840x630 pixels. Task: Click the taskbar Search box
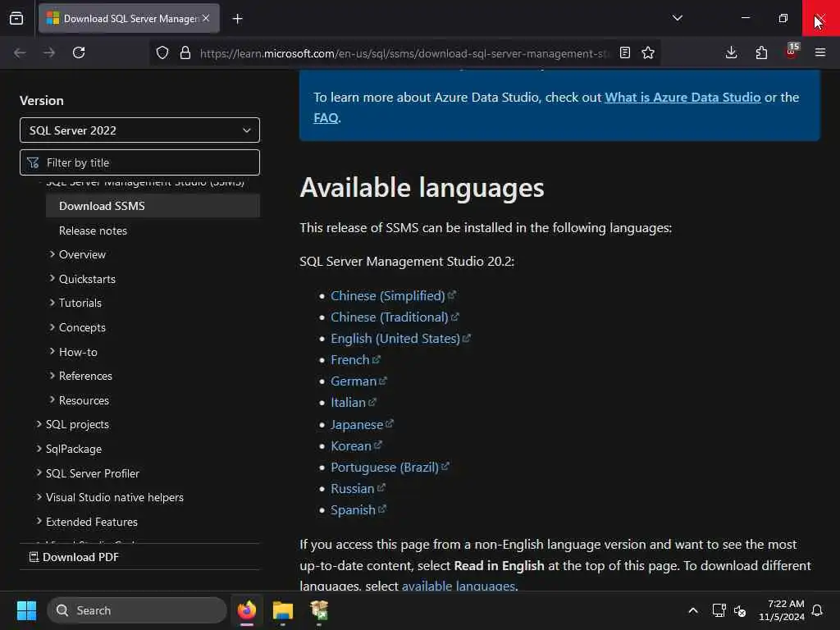tap(137, 610)
